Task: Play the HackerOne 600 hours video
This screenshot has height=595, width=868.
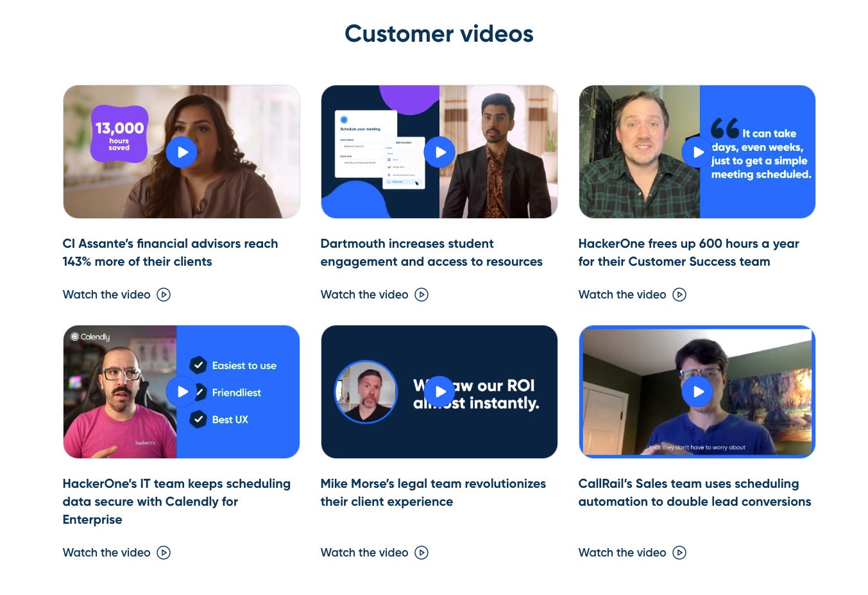Action: [x=697, y=152]
